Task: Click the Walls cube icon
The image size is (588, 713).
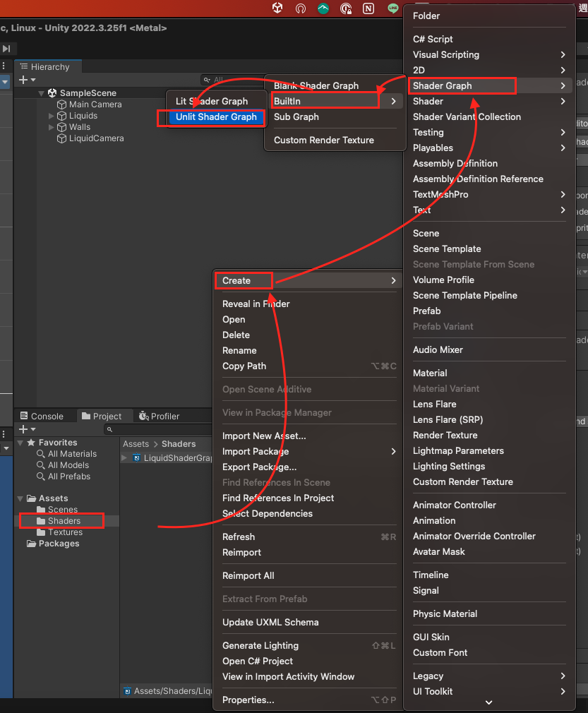Action: [x=62, y=127]
